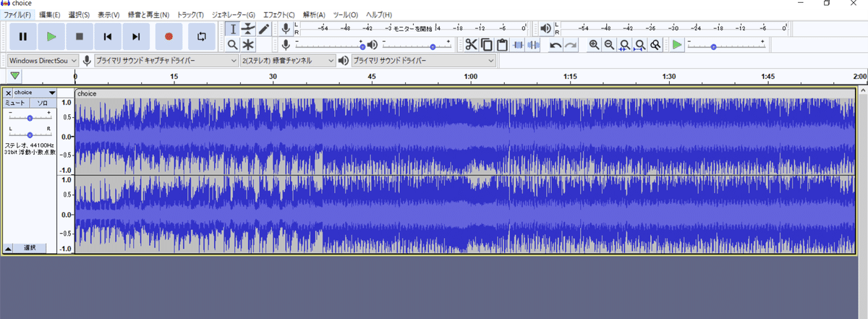Open the 表示(V) menu
Screen dimensions: 868x319
pyautogui.click(x=109, y=14)
